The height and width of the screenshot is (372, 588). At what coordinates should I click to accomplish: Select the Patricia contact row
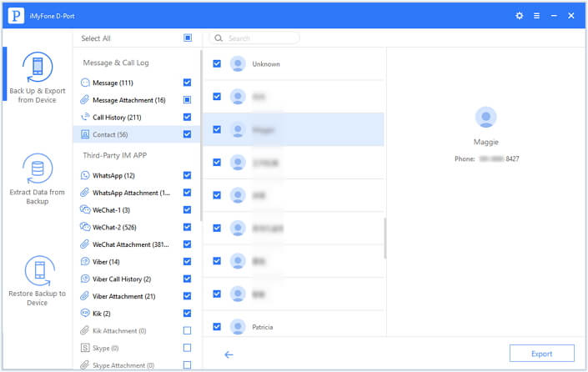[294, 327]
